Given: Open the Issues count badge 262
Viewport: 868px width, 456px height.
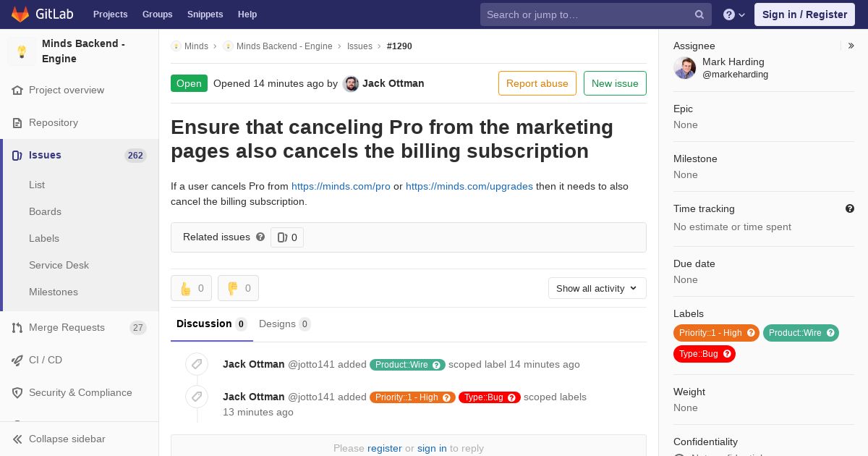Looking at the screenshot, I should [135, 156].
